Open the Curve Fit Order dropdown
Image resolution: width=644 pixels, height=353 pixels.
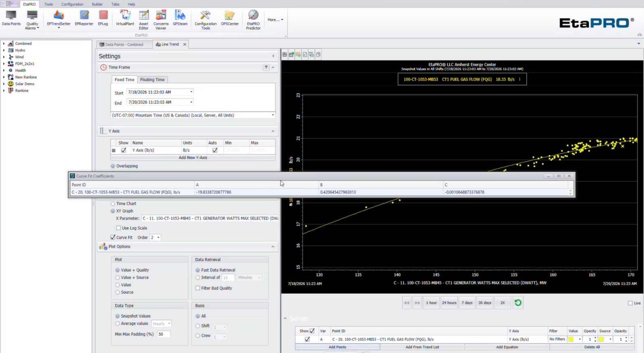[158, 237]
